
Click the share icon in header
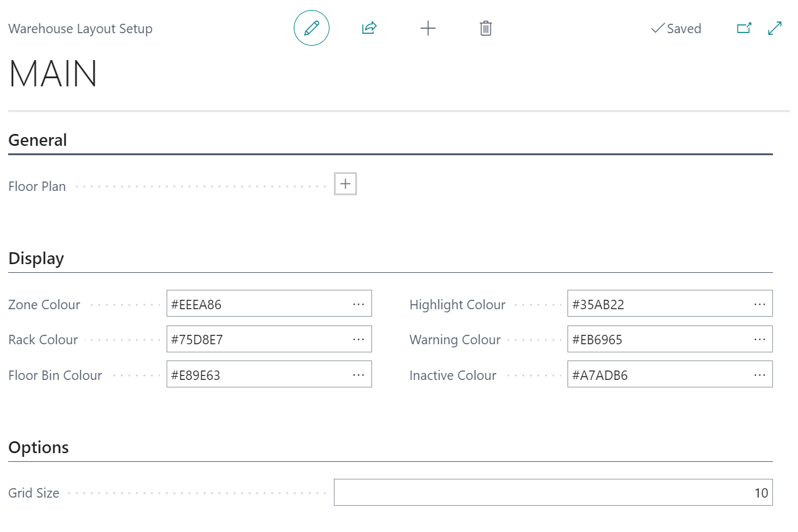click(x=369, y=28)
